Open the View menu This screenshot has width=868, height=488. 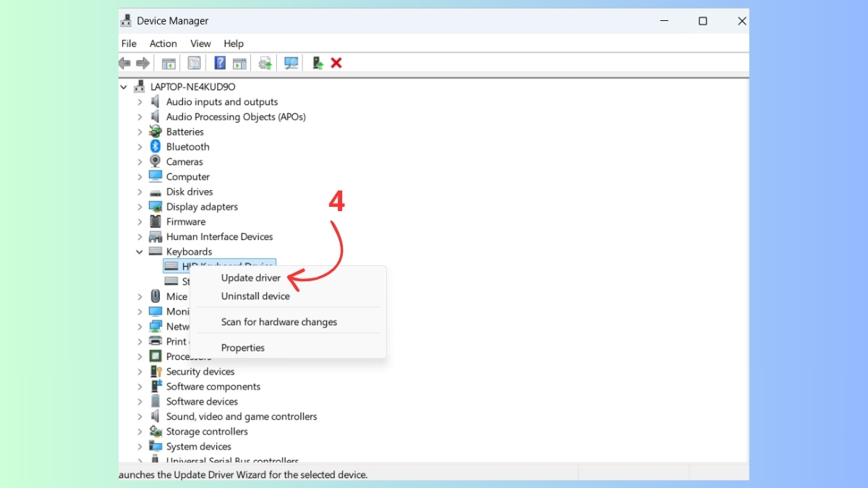(200, 43)
